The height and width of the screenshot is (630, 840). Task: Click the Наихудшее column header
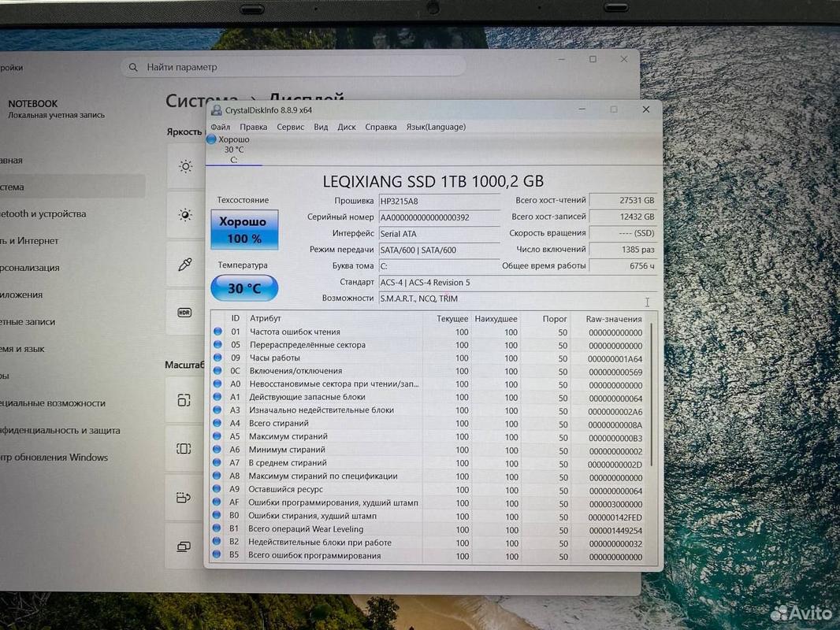tap(496, 318)
